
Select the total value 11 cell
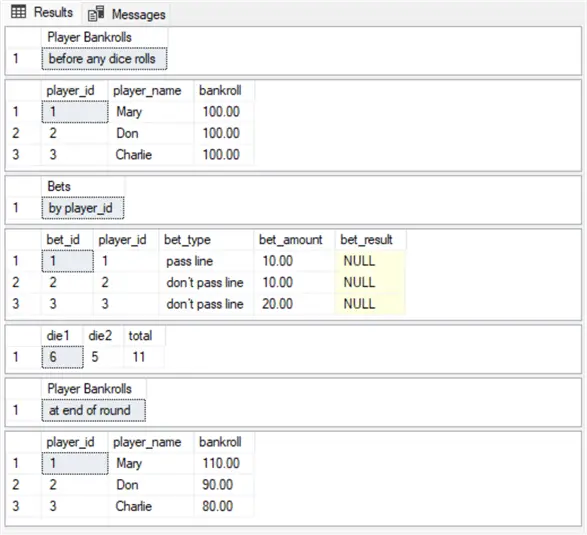(x=144, y=357)
